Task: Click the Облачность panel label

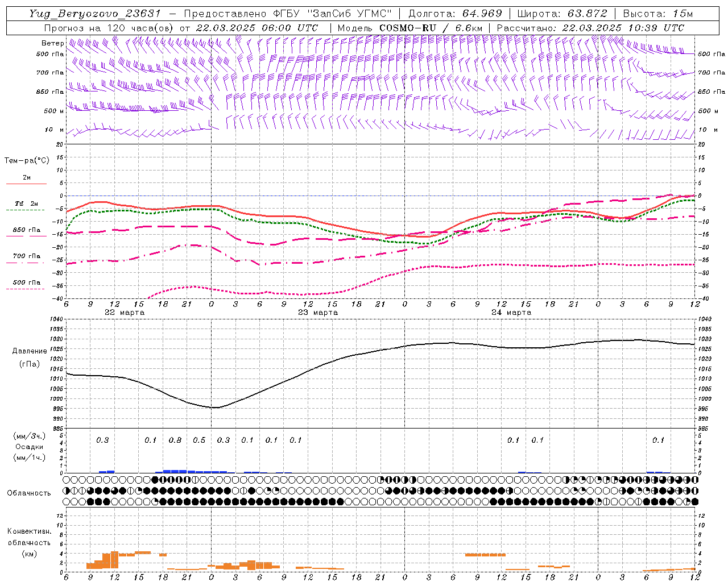Action: click(x=29, y=493)
